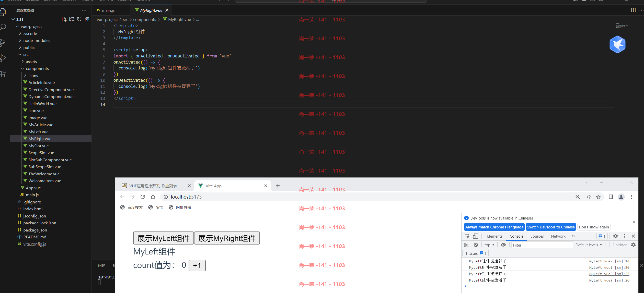Activate the DevTools inspect element picker

[467, 236]
